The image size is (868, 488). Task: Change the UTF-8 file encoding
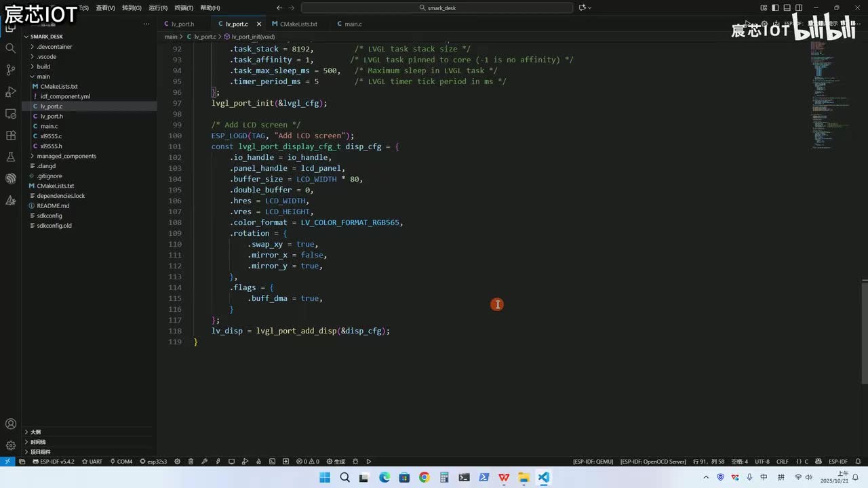pyautogui.click(x=762, y=462)
